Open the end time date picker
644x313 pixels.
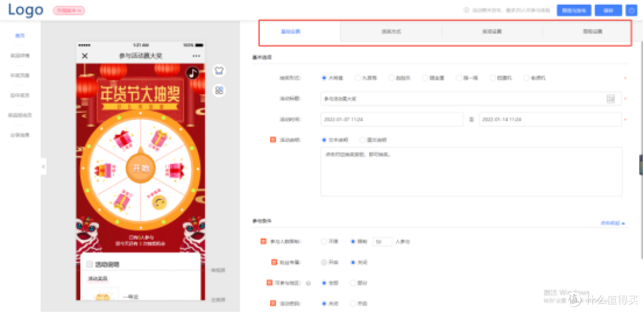pyautogui.click(x=550, y=119)
